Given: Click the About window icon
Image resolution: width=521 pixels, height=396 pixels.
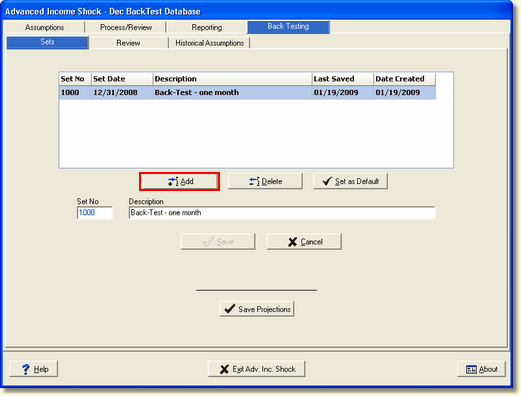Looking at the screenshot, I should pos(471,369).
